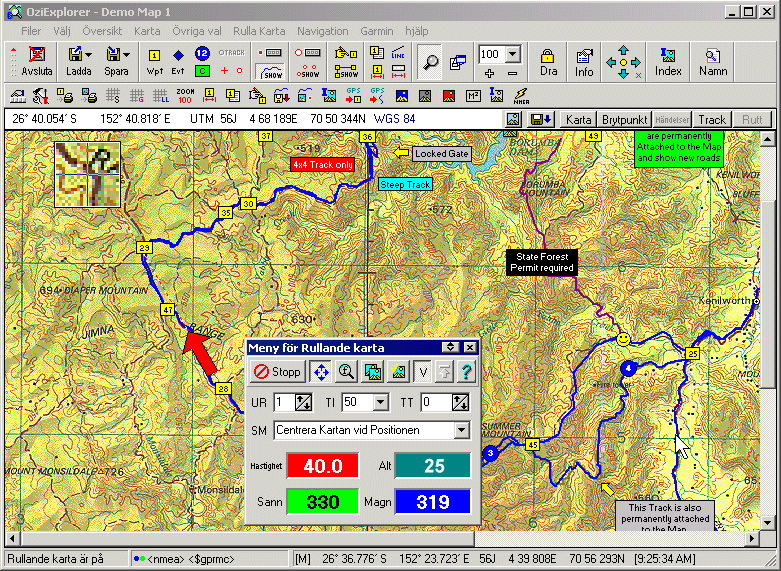The width and height of the screenshot is (781, 571).
Task: Open the hjälp menu
Action: pyautogui.click(x=416, y=31)
